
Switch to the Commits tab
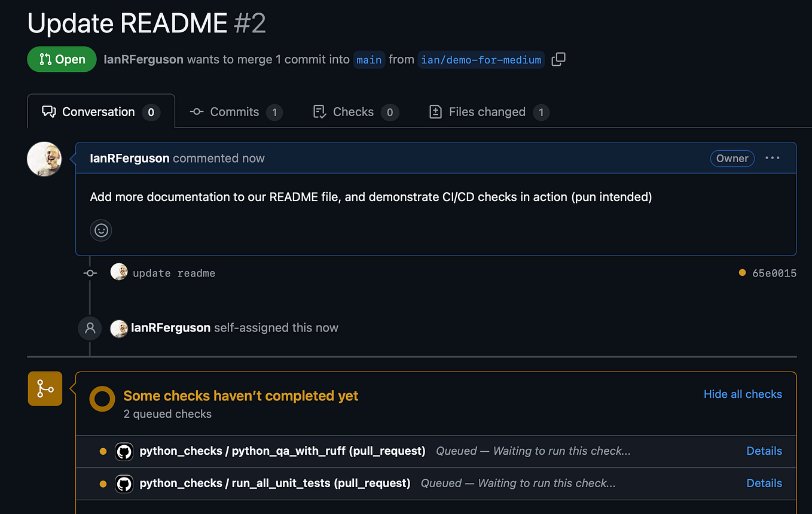point(234,111)
